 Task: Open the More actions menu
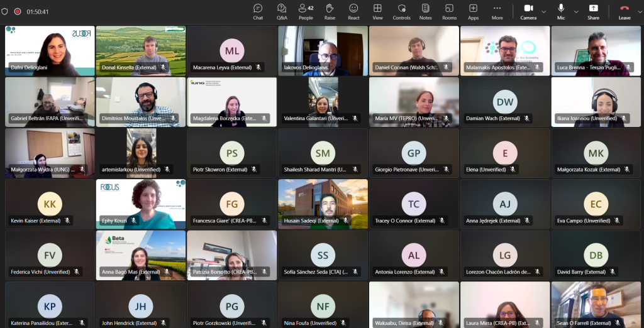tap(497, 11)
